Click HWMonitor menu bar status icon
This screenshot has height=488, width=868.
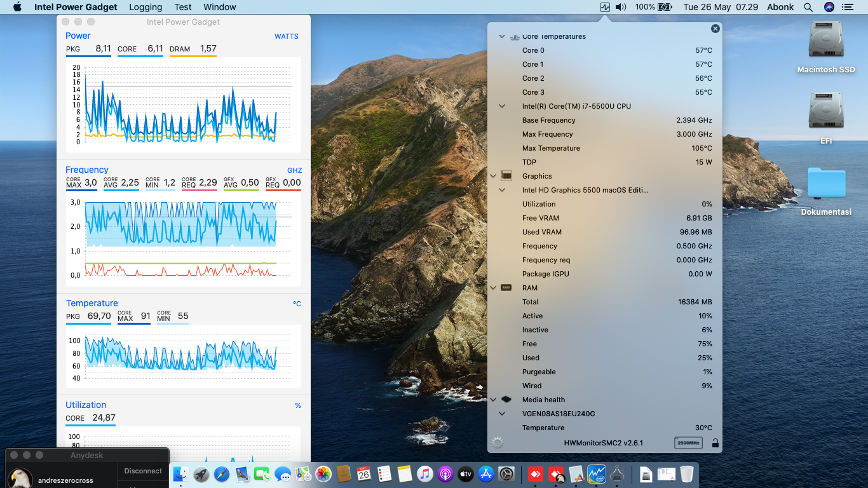click(x=604, y=7)
